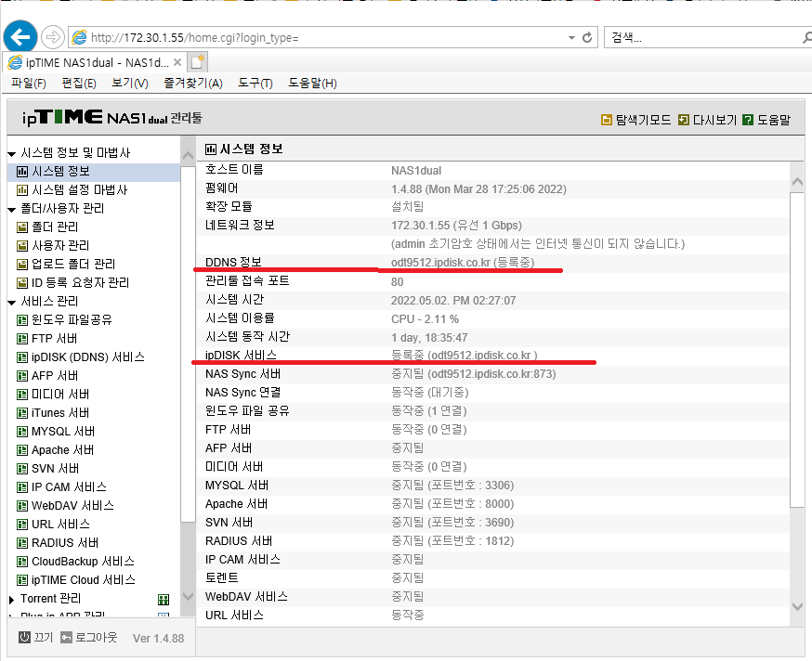Open the address bar dropdown arrow
Image resolution: width=812 pixels, height=661 pixels.
571,38
